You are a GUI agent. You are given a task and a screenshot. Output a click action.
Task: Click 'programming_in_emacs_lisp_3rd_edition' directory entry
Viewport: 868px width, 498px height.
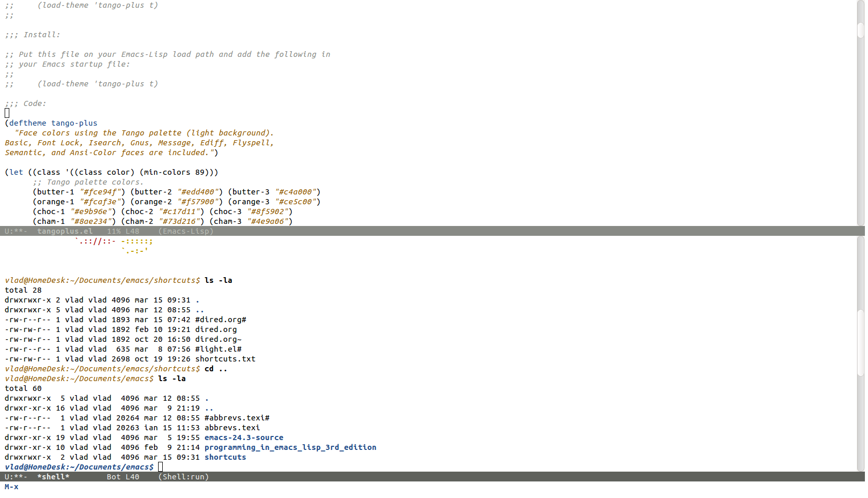pyautogui.click(x=290, y=447)
